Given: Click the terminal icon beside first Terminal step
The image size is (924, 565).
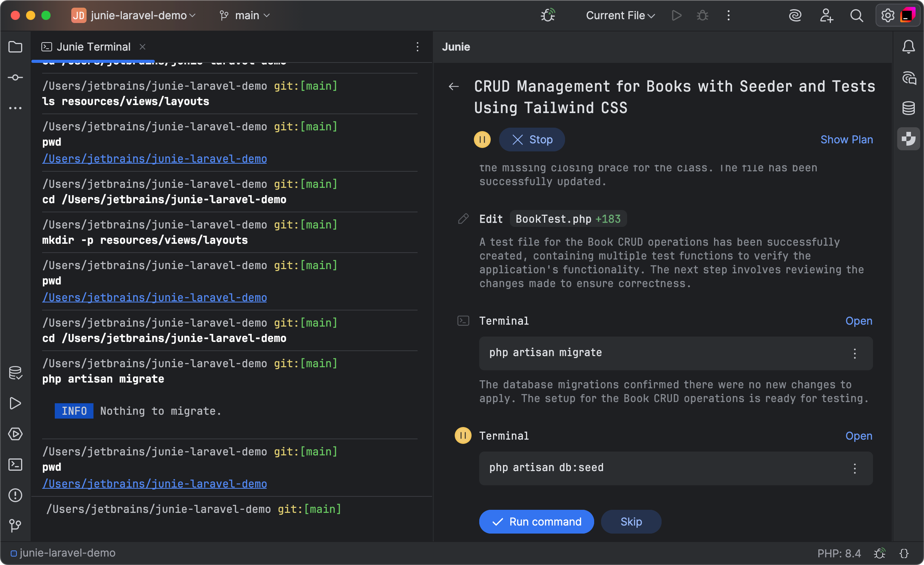Looking at the screenshot, I should [464, 321].
